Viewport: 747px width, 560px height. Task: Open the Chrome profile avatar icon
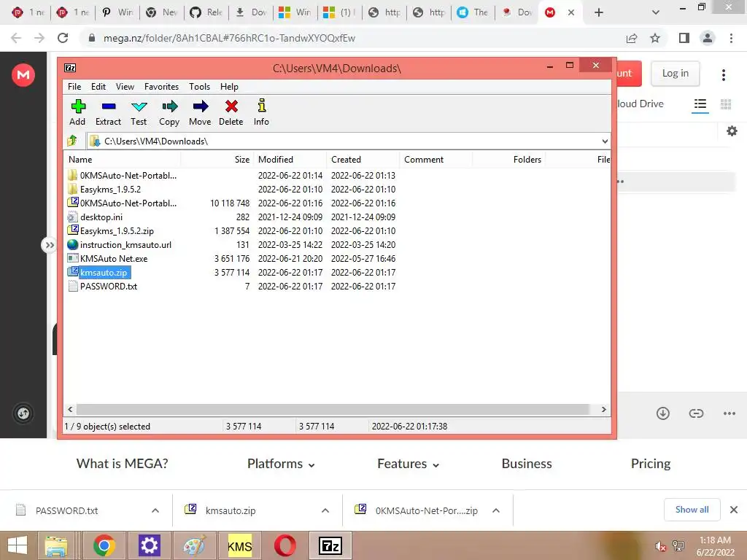click(x=708, y=38)
